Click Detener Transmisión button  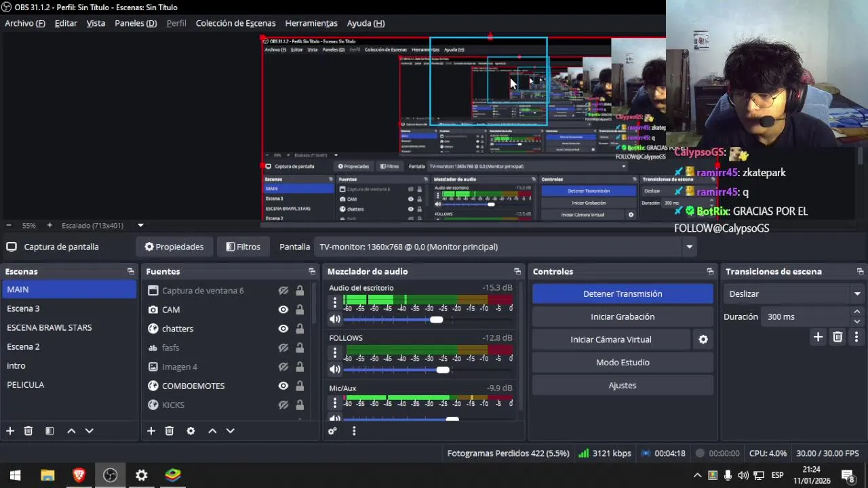coord(623,293)
